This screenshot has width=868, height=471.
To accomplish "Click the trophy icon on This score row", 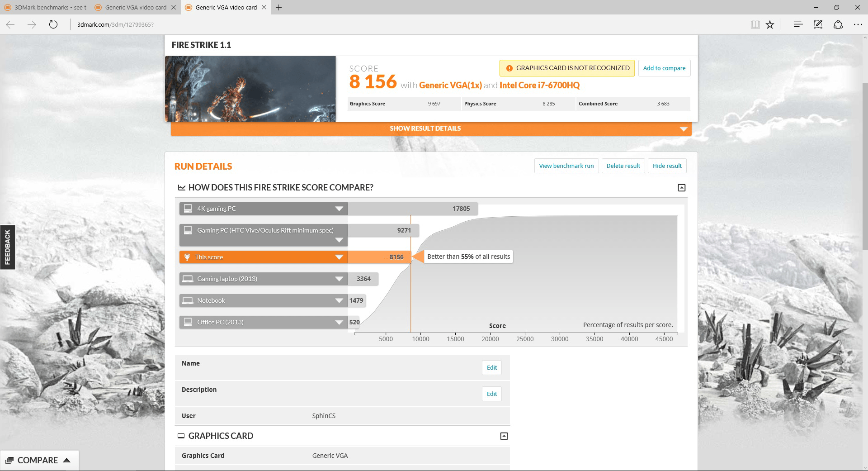I will tap(187, 257).
